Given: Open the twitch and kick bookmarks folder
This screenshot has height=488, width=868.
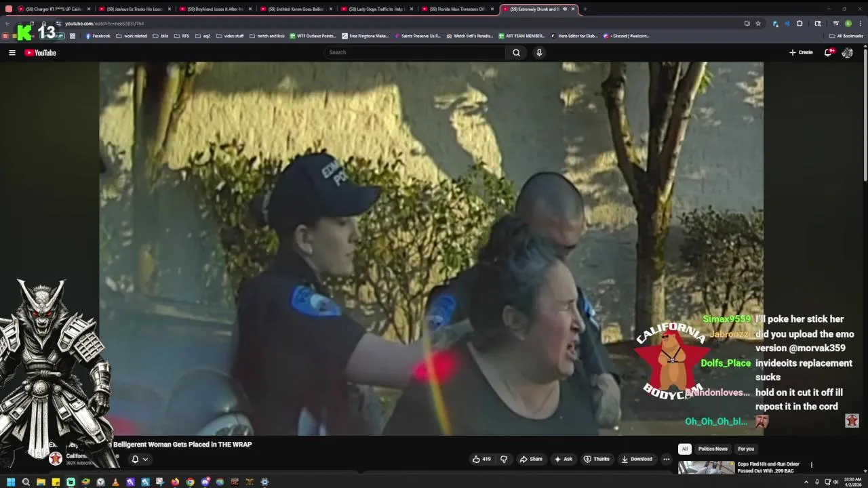Looking at the screenshot, I should pos(267,36).
